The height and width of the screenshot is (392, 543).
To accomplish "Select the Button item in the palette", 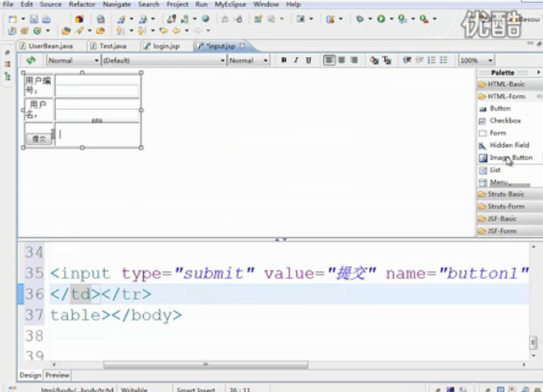I will tap(500, 109).
